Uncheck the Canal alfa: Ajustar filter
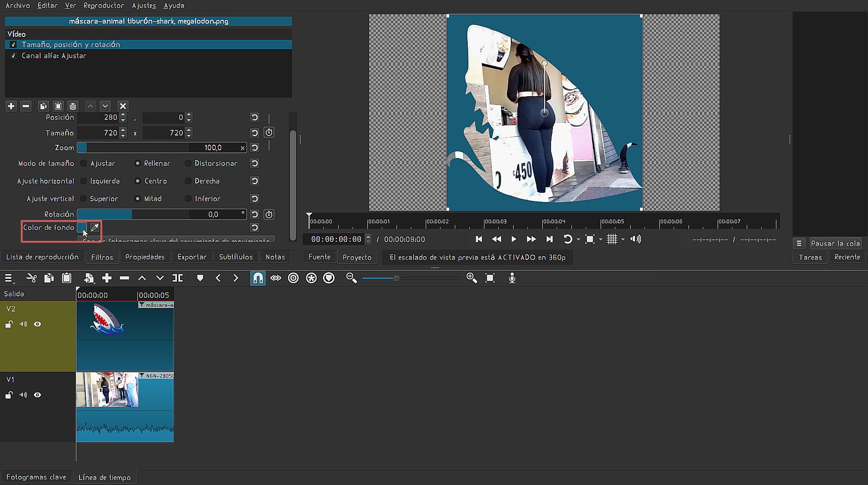Image resolution: width=868 pixels, height=485 pixels. click(x=13, y=55)
